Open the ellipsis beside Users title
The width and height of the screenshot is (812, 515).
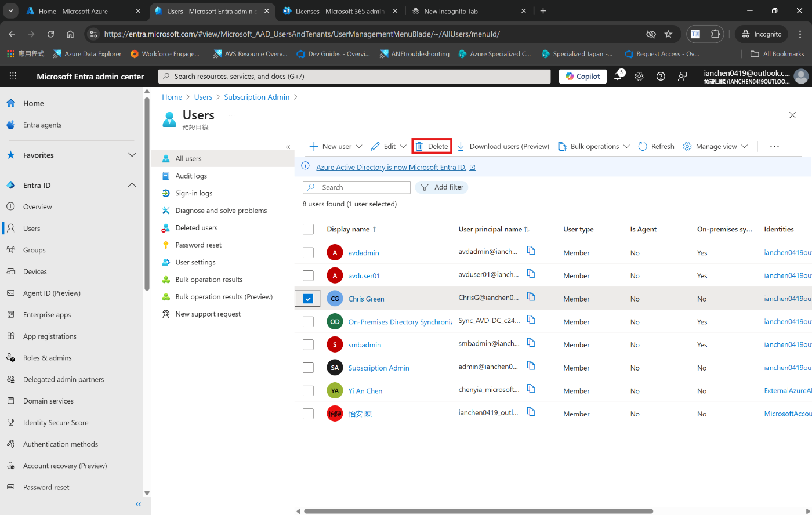point(232,115)
